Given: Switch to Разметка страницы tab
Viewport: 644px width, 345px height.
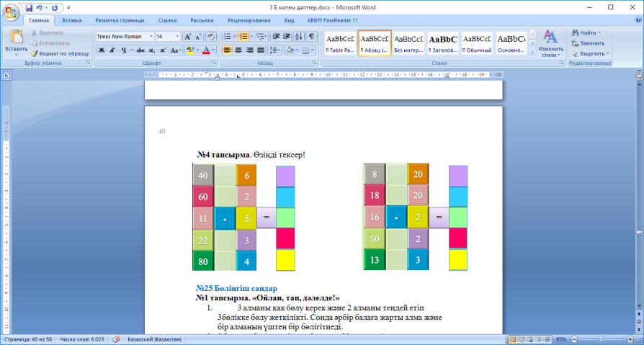Looking at the screenshot, I should [120, 20].
